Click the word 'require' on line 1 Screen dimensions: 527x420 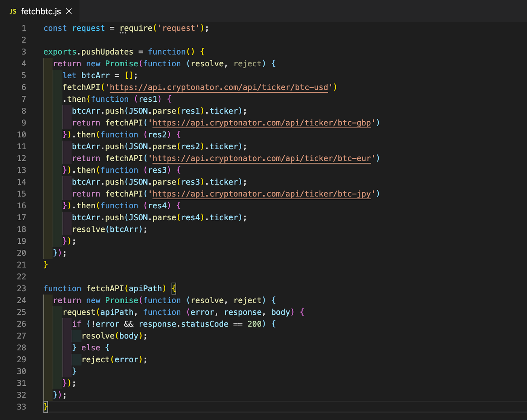pyautogui.click(x=136, y=28)
